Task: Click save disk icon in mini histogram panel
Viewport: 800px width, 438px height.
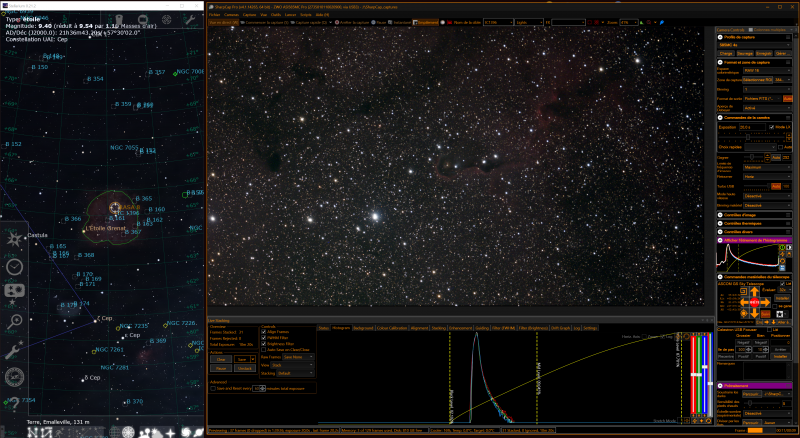Action: pos(783,267)
